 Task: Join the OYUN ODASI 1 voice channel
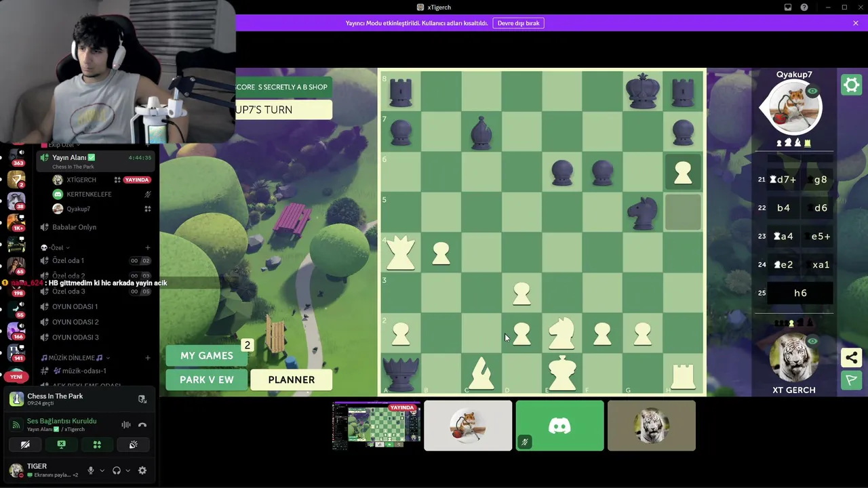click(x=96, y=306)
